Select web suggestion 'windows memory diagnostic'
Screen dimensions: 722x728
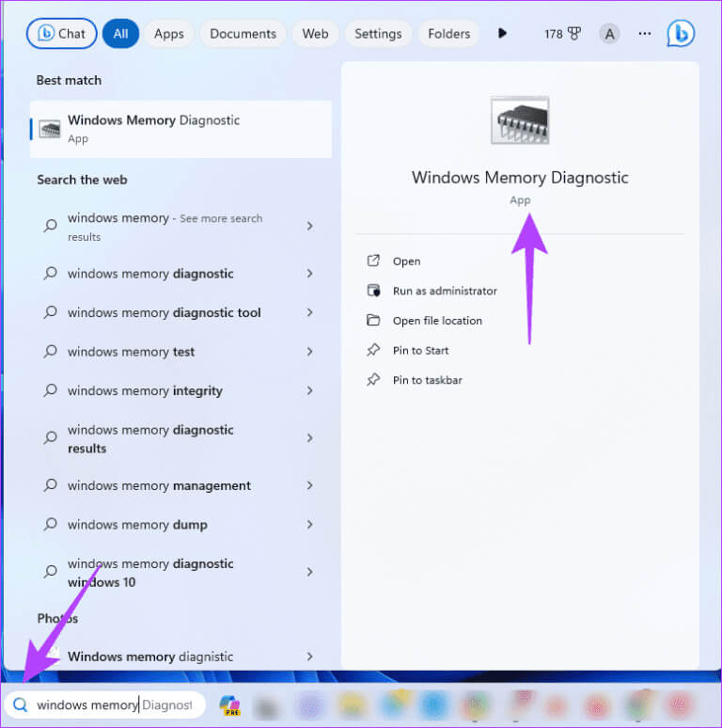pos(179,274)
